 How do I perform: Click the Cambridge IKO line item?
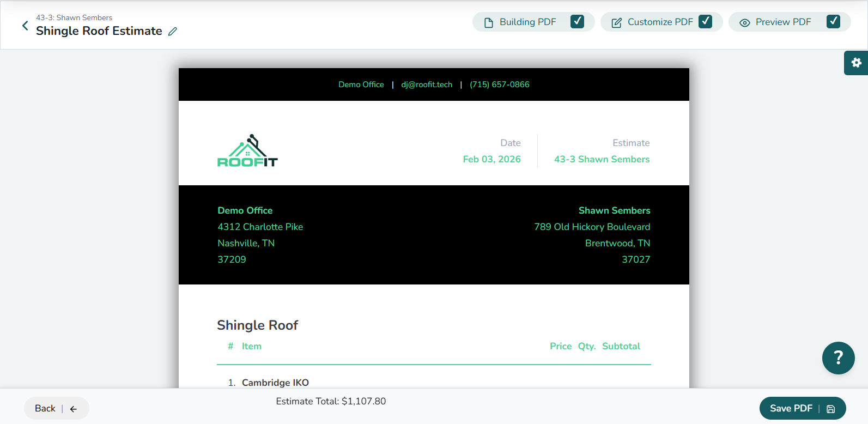point(275,383)
